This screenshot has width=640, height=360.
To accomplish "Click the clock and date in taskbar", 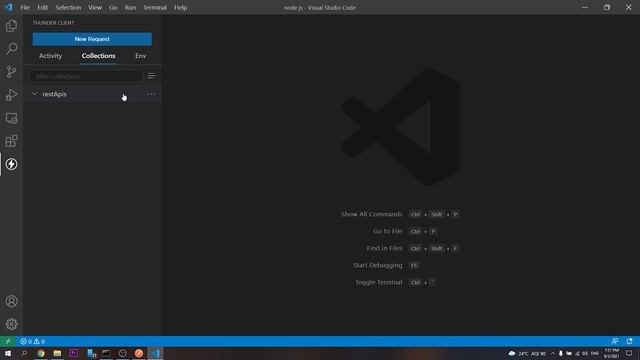I will (611, 353).
